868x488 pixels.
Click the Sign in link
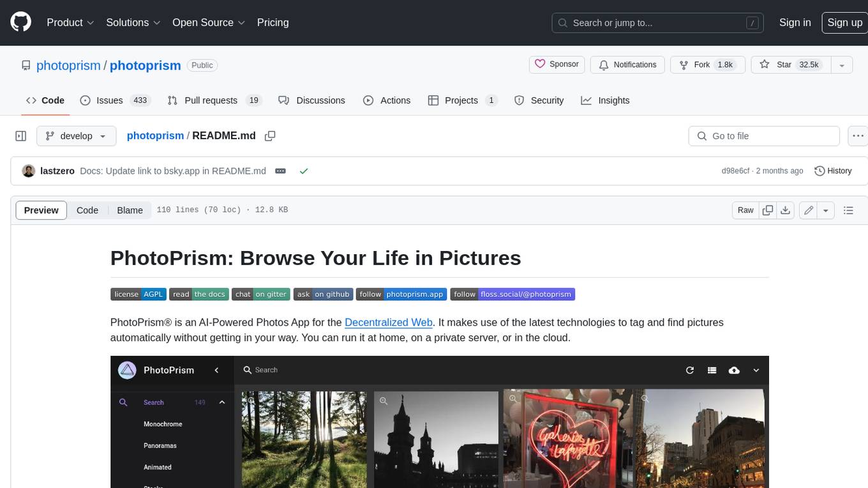coord(795,22)
